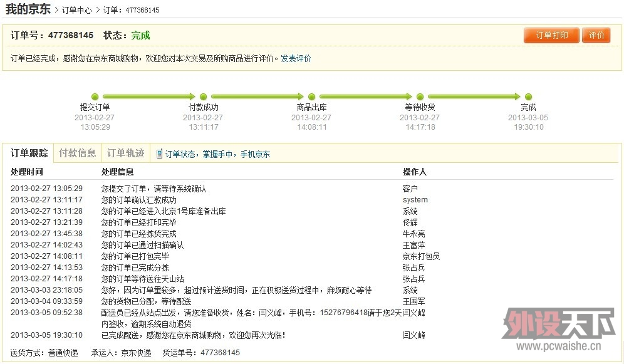The width and height of the screenshot is (624, 364).
Task: Click phone number 15276796418 in delivery row
Action: pos(344,313)
